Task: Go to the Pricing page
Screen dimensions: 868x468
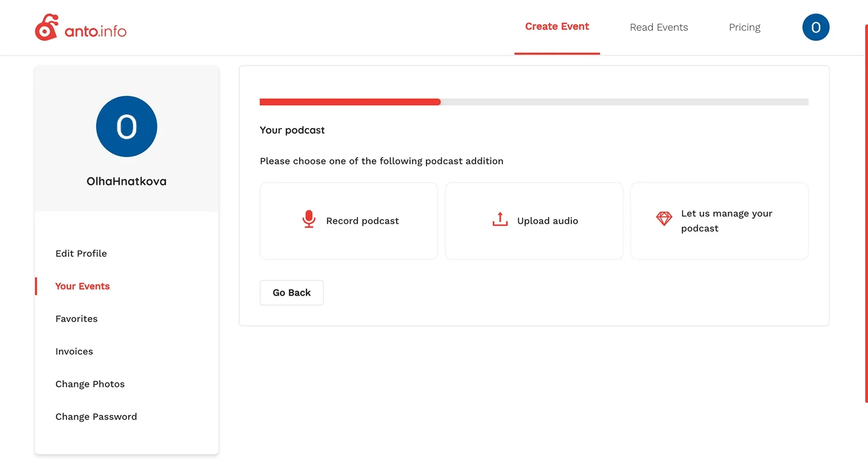Action: coord(744,27)
